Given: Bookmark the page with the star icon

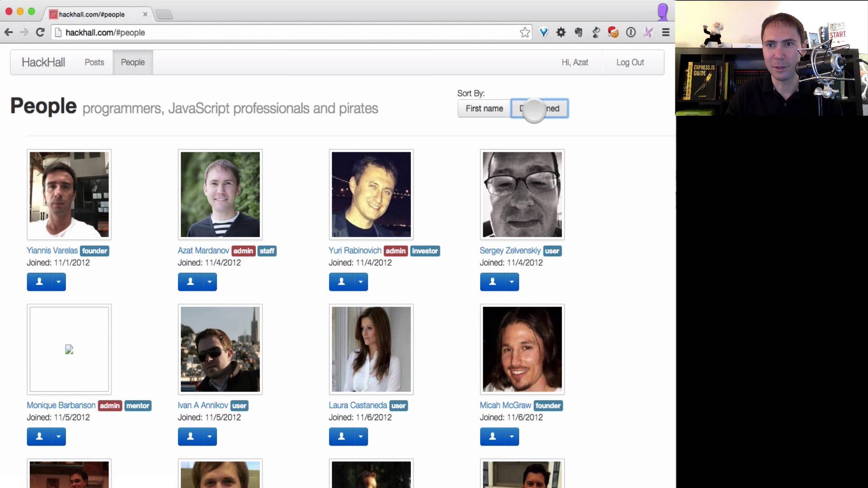Looking at the screenshot, I should [x=524, y=33].
